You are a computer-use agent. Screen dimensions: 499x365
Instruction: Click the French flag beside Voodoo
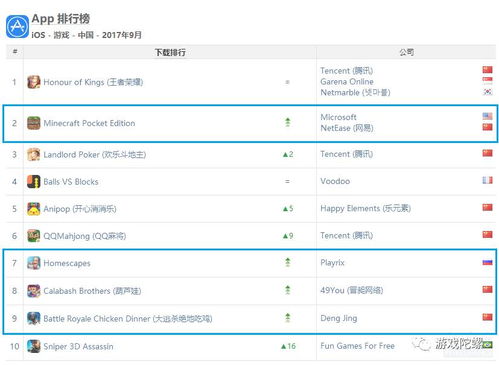tap(487, 180)
